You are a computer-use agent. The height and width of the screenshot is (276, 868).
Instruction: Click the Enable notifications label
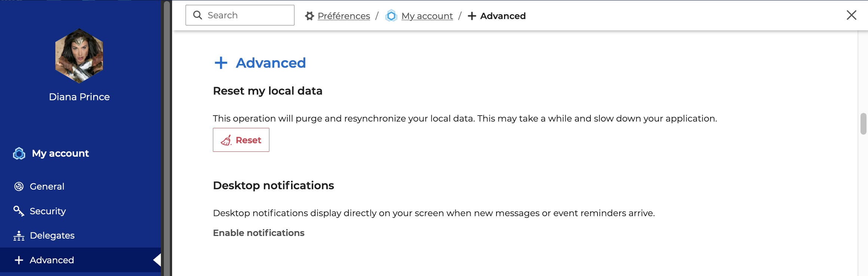pos(259,233)
